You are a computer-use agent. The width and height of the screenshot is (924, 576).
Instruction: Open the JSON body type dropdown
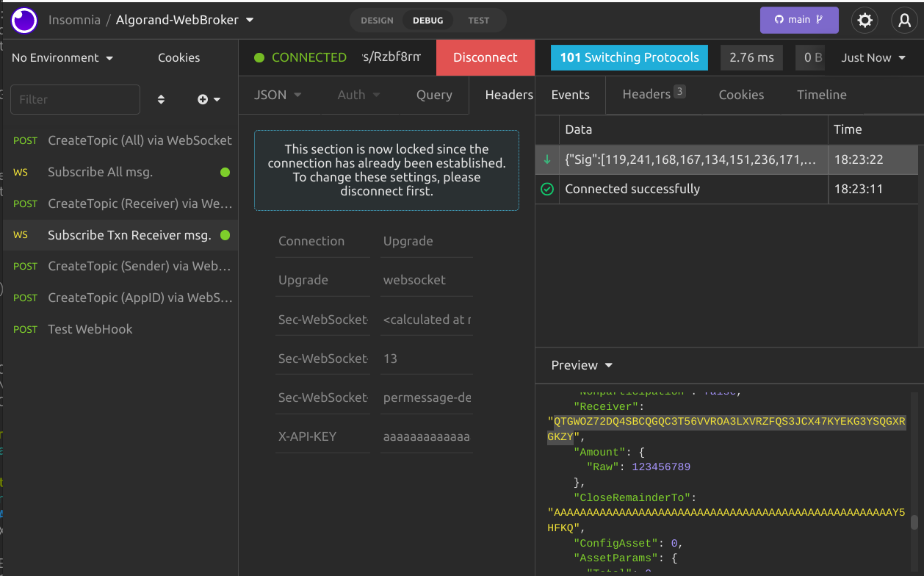(x=278, y=95)
